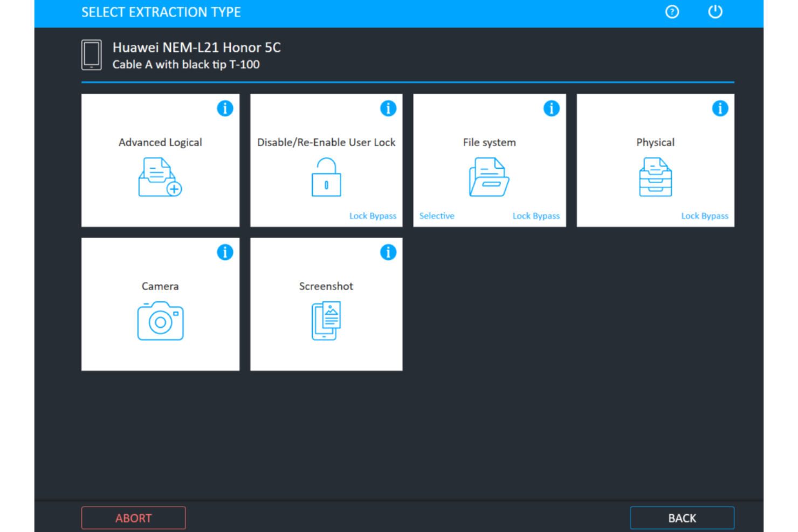Open info for File system extraction
Screen dimensions: 798x532
point(551,108)
